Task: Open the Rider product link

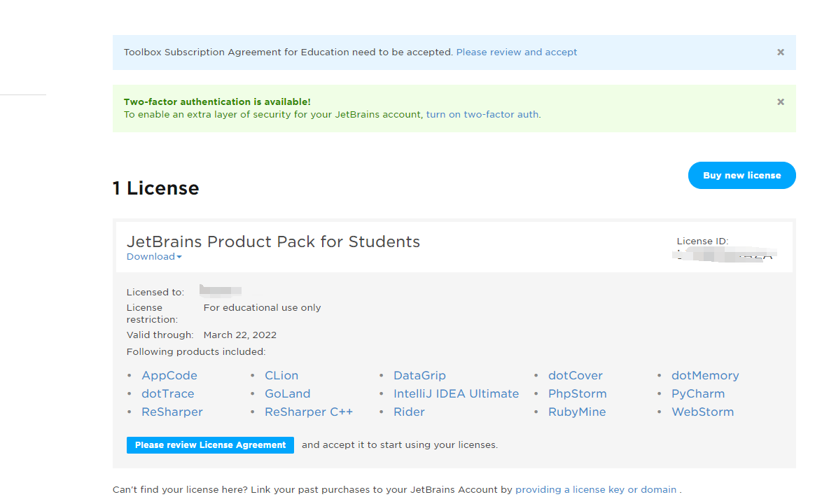Action: [409, 412]
